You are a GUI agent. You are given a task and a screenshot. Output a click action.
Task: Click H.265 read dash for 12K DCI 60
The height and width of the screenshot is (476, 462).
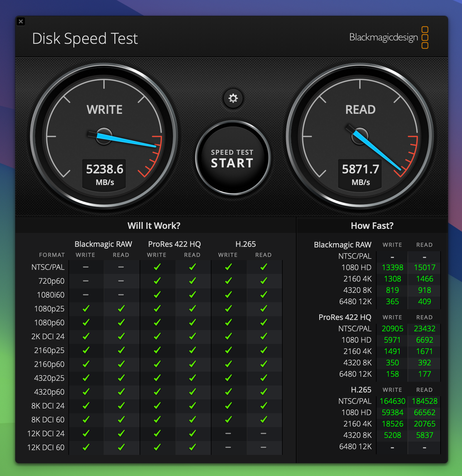(x=263, y=447)
